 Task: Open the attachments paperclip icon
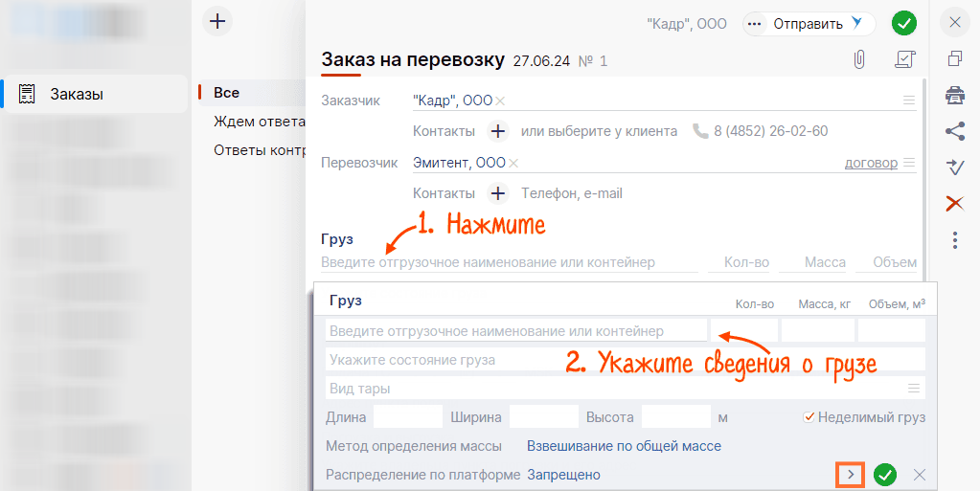pyautogui.click(x=859, y=60)
